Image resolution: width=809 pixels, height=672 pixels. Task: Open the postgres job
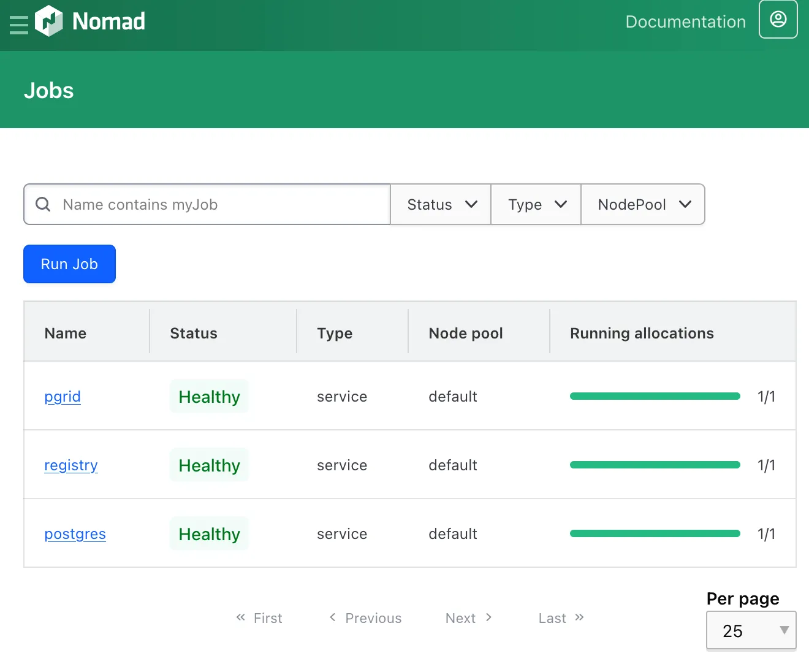pos(75,534)
